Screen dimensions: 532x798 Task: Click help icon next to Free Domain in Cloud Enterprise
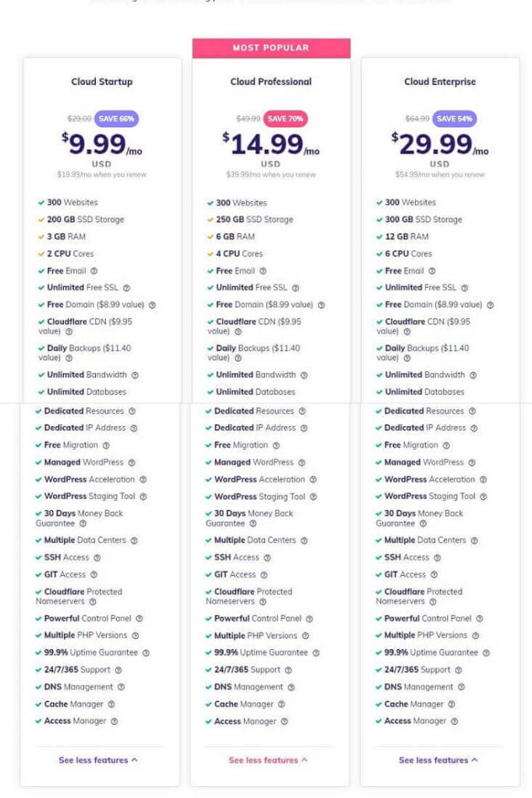490,305
